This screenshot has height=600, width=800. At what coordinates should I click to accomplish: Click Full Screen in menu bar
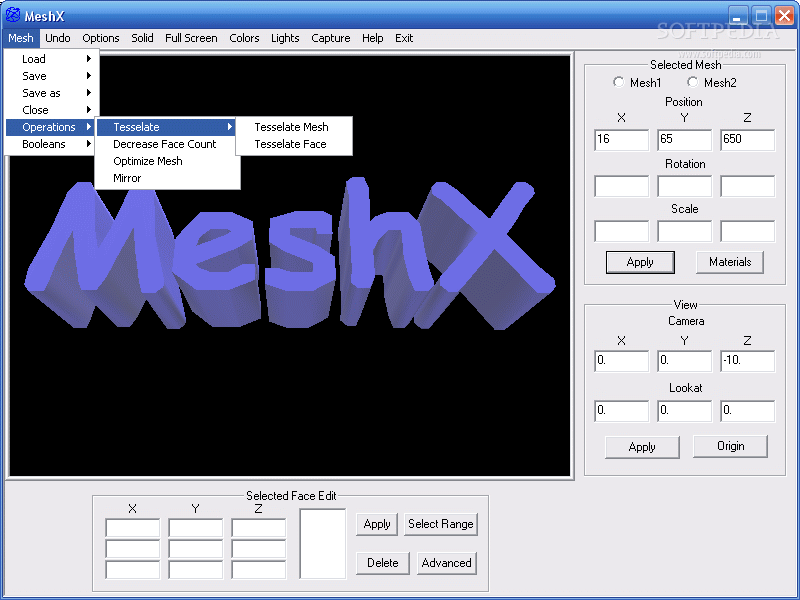(x=191, y=38)
